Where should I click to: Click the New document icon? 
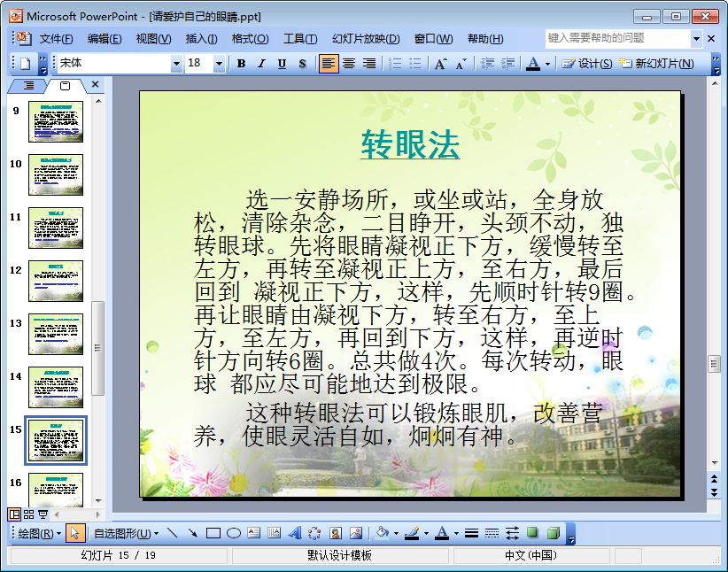(x=26, y=64)
